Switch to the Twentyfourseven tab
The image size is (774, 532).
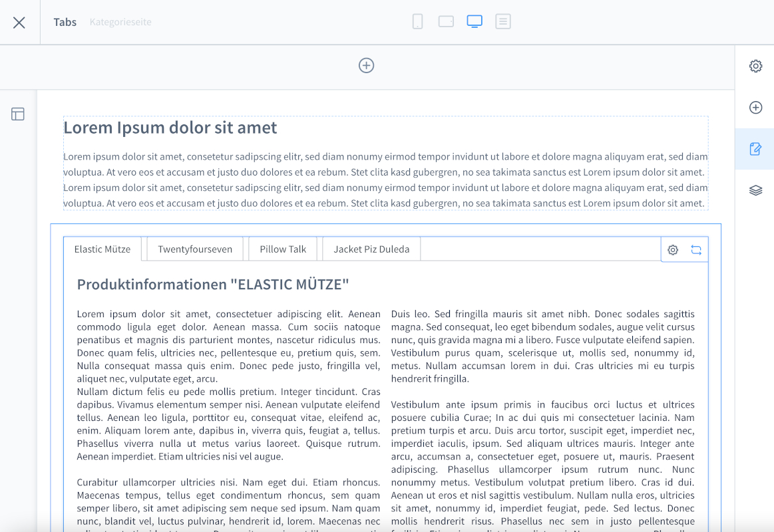tap(195, 249)
